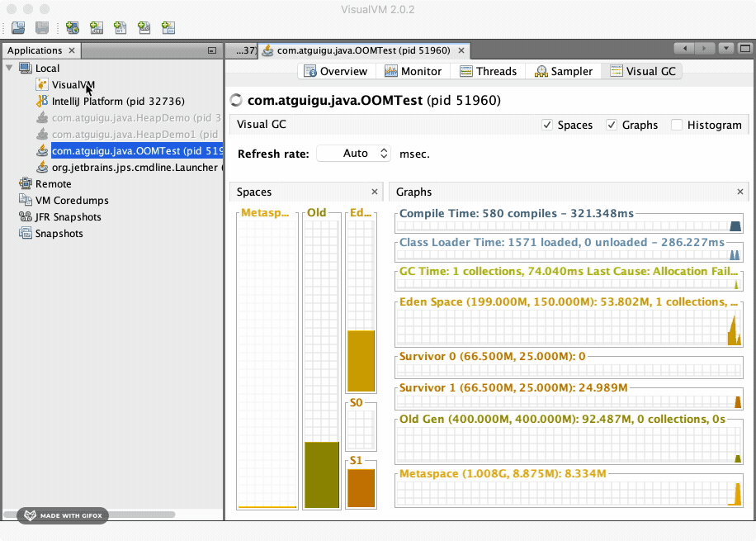
Task: Click the Load snapshot toolbar icon
Action: click(x=17, y=28)
